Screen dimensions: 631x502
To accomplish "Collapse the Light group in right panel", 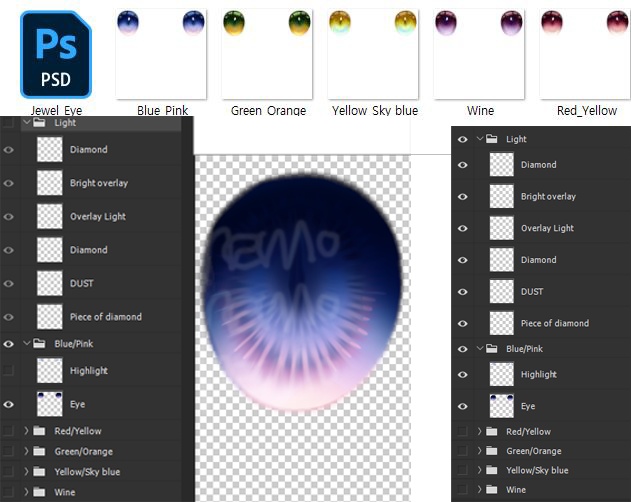I will [480, 139].
